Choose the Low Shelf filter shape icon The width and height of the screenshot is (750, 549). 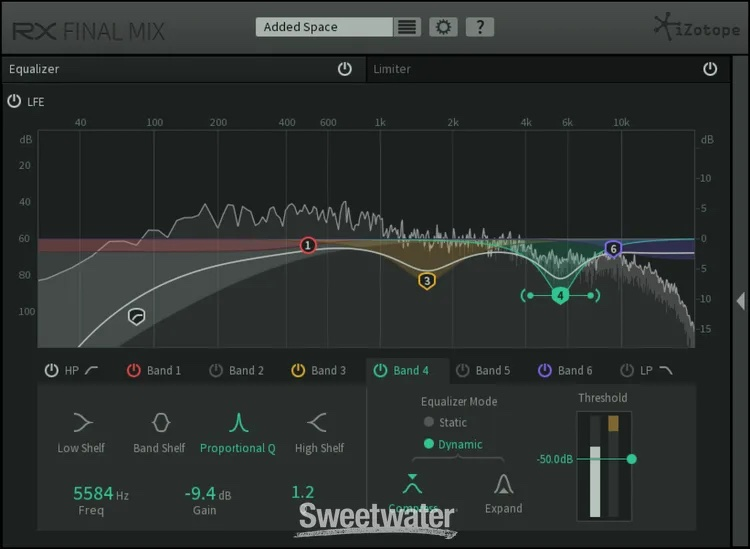pyautogui.click(x=83, y=422)
